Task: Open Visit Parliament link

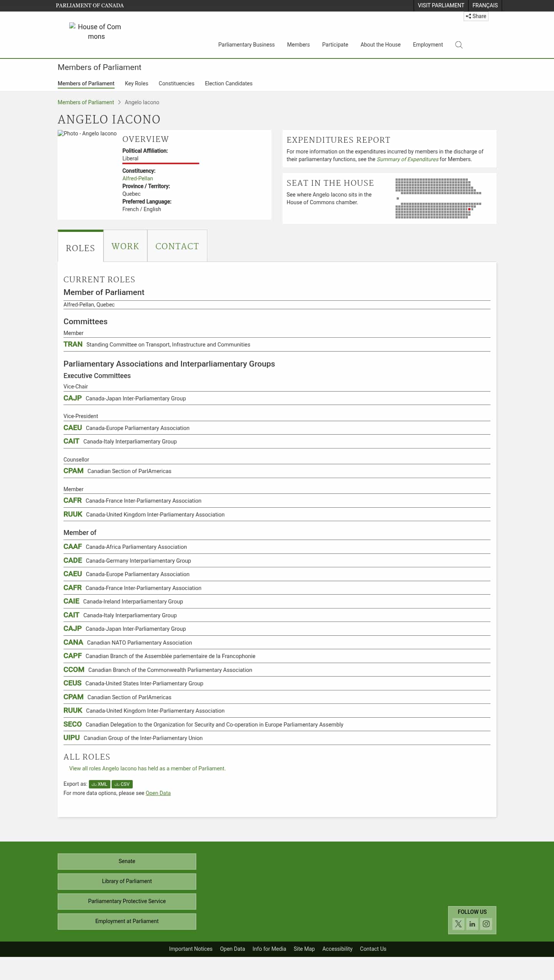Action: click(441, 5)
